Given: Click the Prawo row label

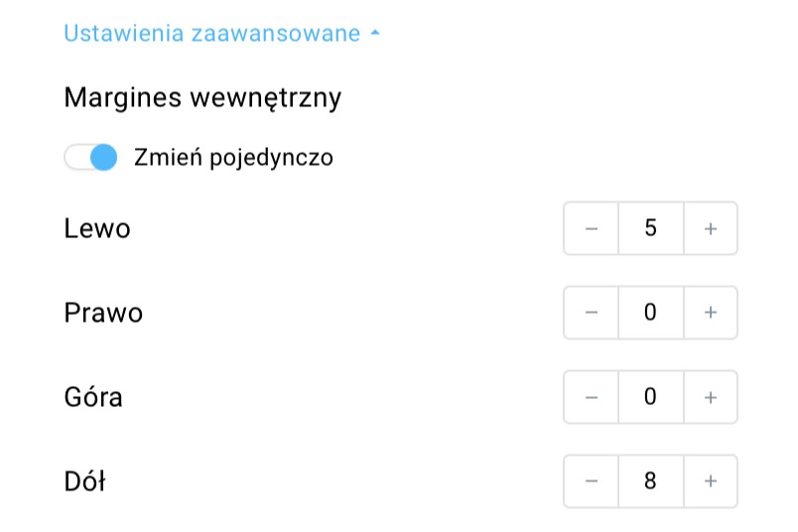Looking at the screenshot, I should [x=103, y=313].
